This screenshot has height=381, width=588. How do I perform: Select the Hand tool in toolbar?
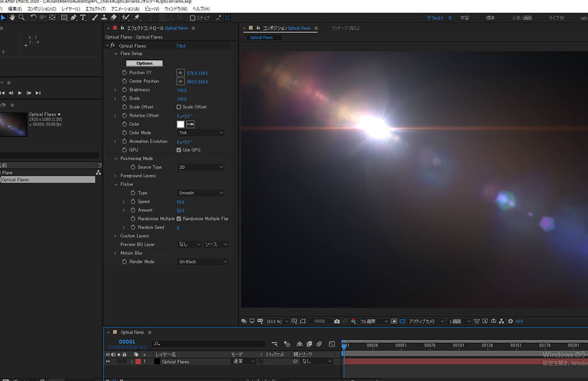point(13,18)
